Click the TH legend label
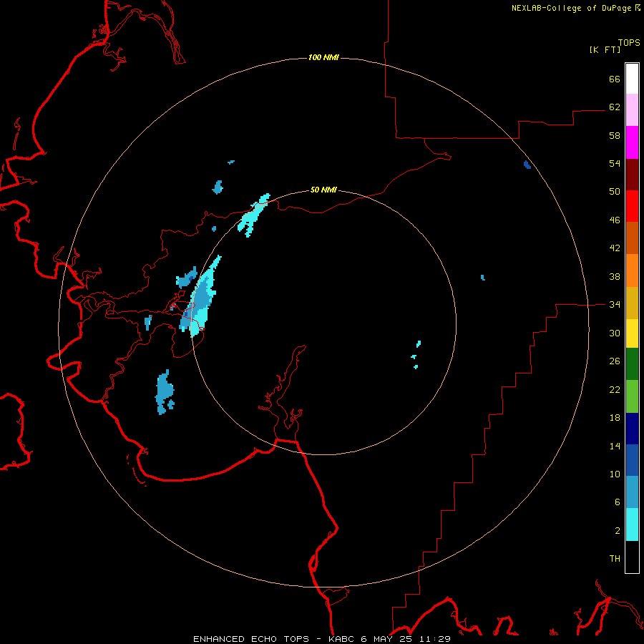 click(x=615, y=559)
